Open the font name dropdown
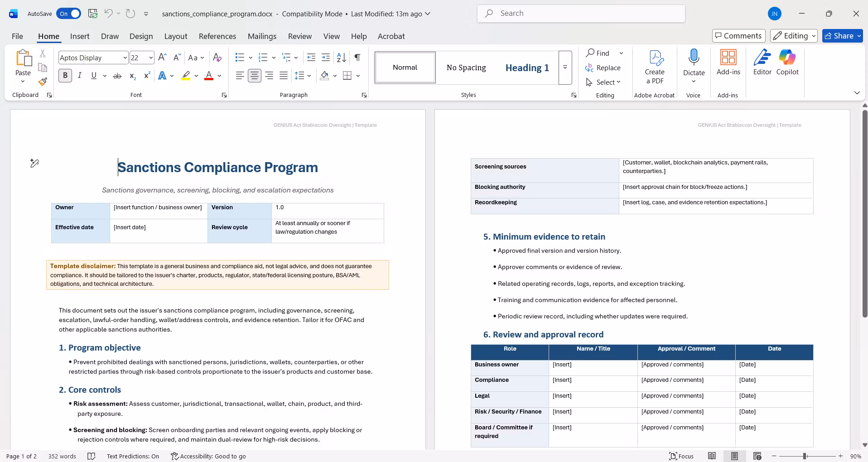Screen dimensions: 868x462 pos(125,58)
